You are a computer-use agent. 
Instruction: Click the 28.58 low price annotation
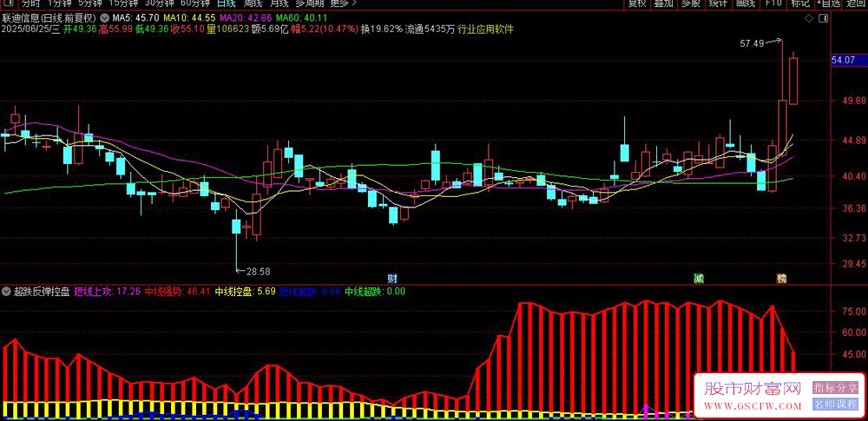tap(259, 272)
